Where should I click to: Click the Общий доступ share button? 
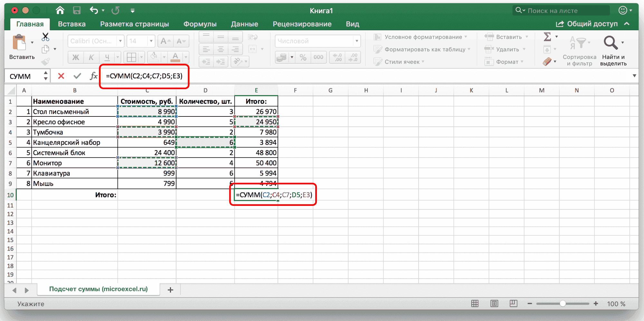click(587, 24)
